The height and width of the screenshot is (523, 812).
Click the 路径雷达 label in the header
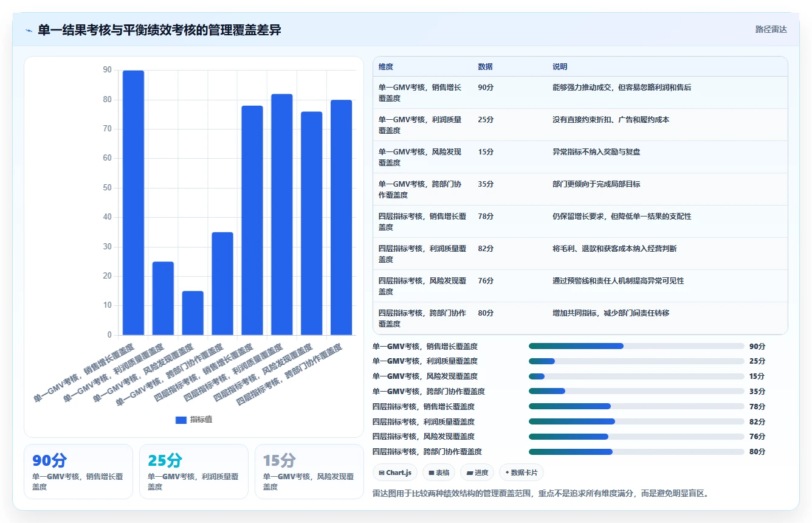pyautogui.click(x=771, y=29)
